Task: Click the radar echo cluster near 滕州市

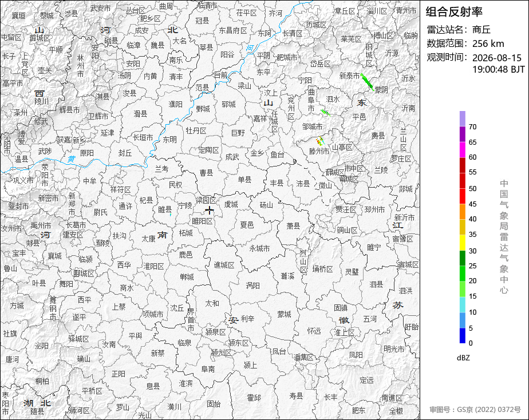Action: (320, 141)
